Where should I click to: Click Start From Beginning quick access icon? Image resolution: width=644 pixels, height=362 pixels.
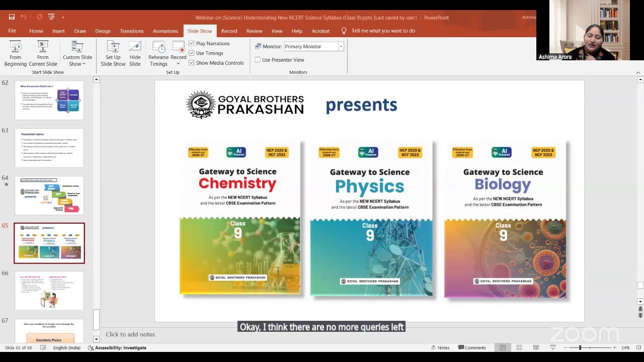pyautogui.click(x=51, y=17)
